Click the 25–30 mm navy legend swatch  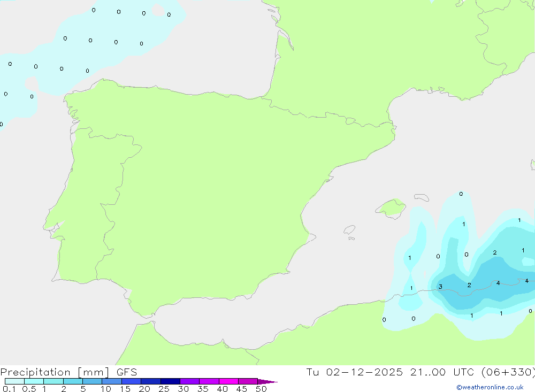click(170, 381)
